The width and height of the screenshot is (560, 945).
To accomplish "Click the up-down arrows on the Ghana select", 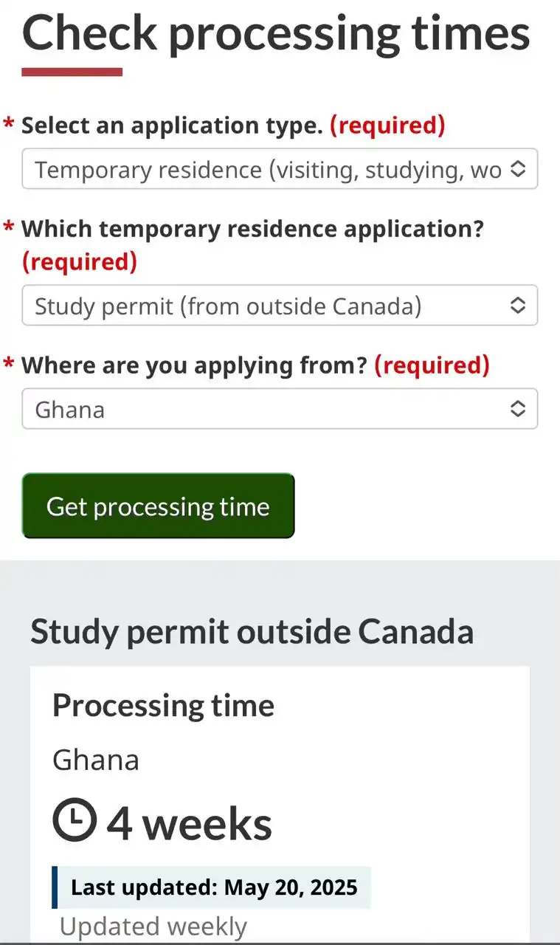I will pos(518,408).
